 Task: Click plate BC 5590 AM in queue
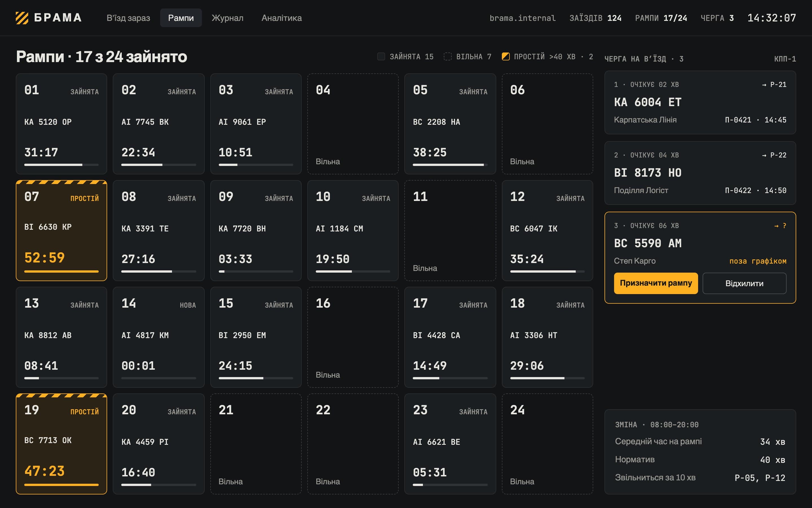[x=648, y=243]
